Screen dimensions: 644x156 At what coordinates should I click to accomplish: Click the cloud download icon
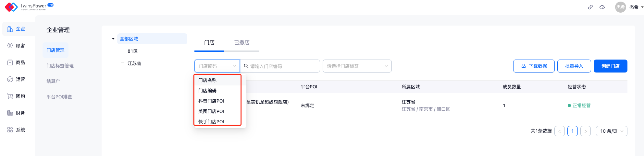(x=602, y=7)
